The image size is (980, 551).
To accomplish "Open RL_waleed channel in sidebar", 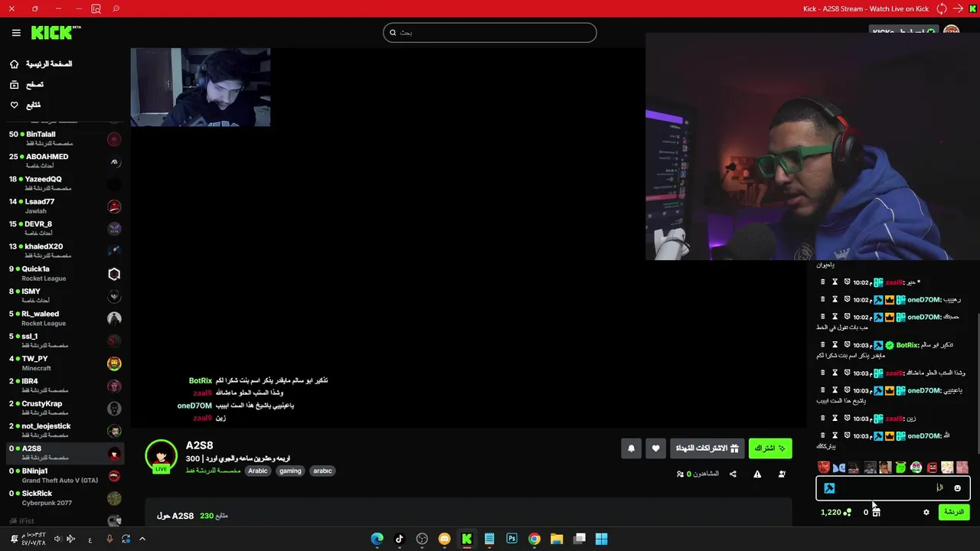I will click(x=64, y=318).
